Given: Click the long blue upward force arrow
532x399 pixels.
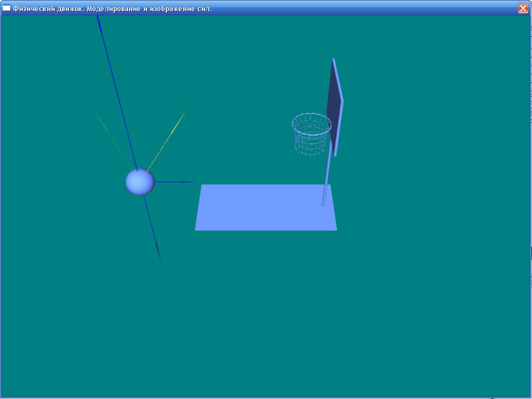Looking at the screenshot, I should (x=117, y=94).
